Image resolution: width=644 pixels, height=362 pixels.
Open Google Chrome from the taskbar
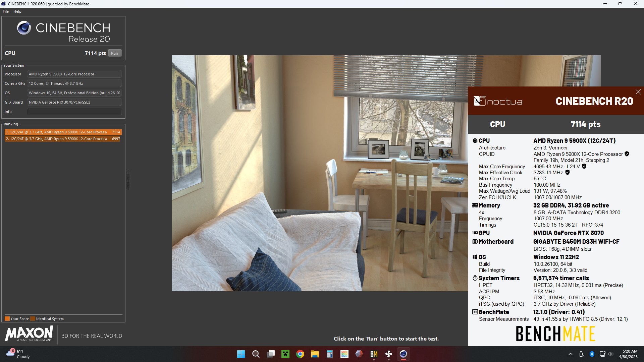[x=300, y=354]
